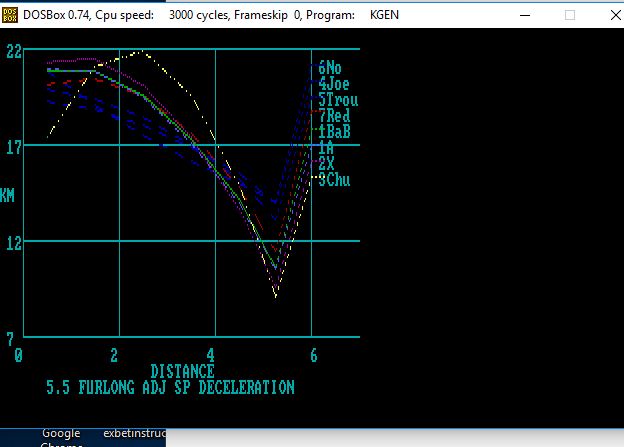Click the exbetinstruc desktop shortcut label
Screen dimensions: 624x447
point(135,433)
